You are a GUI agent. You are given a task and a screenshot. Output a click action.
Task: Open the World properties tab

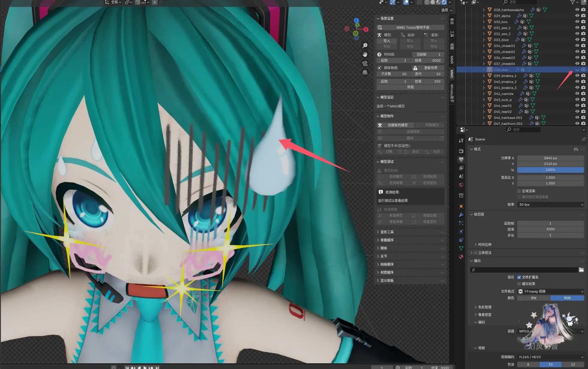coord(461,185)
